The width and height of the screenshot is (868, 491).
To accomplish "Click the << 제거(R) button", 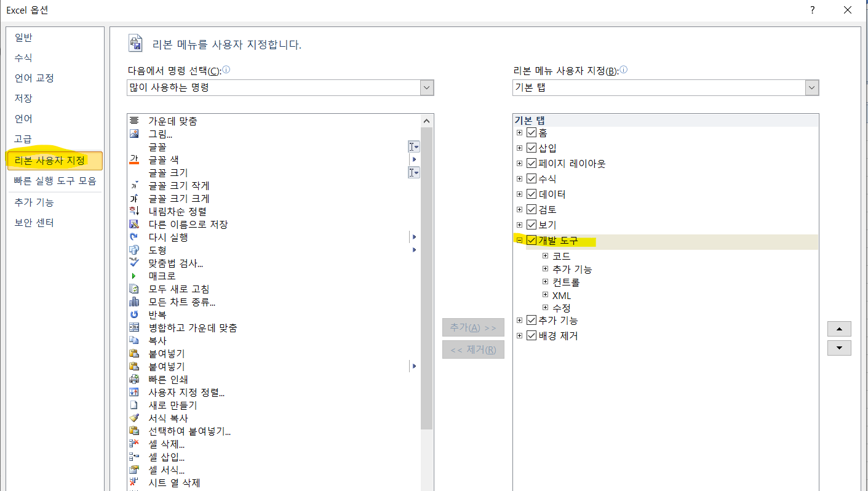I will (x=473, y=350).
